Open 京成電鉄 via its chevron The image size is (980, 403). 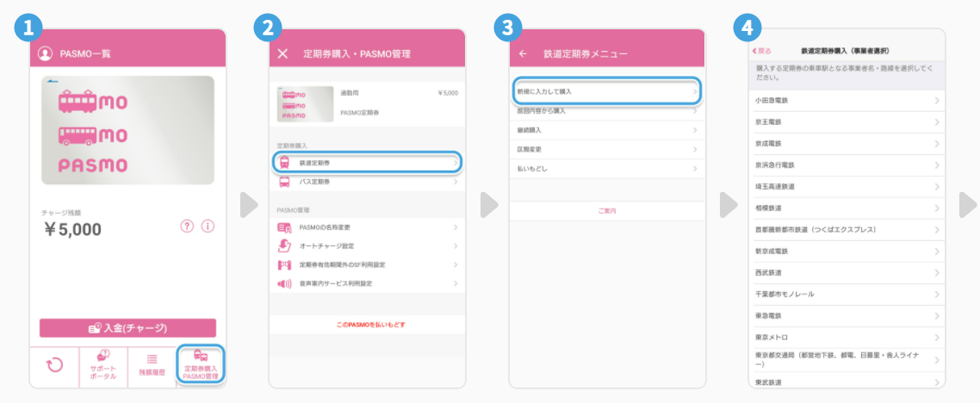[936, 143]
